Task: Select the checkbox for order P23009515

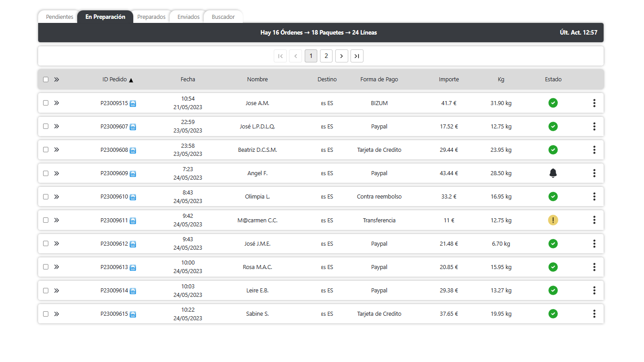Action: (x=46, y=103)
